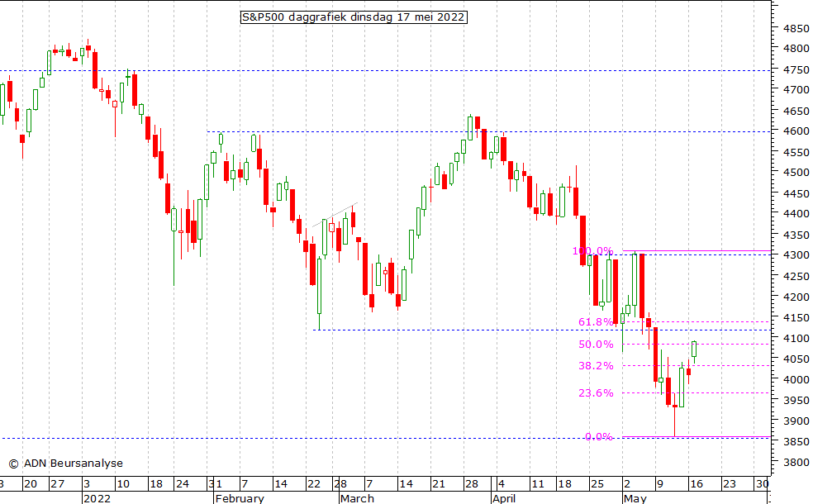Select the February month label
The height and width of the screenshot is (504, 813).
(x=240, y=498)
